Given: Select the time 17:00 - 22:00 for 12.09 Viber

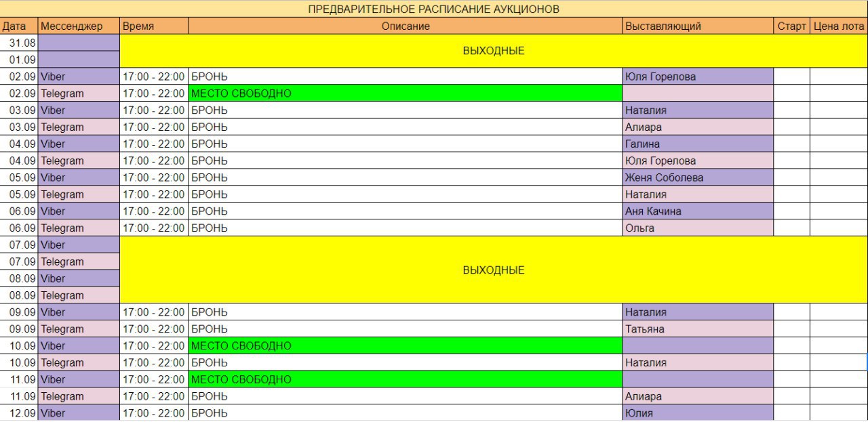Looking at the screenshot, I should pyautogui.click(x=154, y=413).
